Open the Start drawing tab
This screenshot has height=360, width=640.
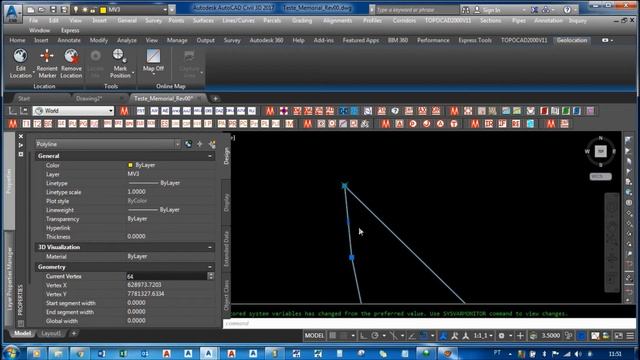24,98
